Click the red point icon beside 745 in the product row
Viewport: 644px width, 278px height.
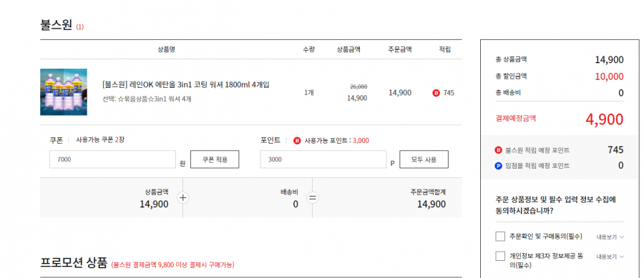436,93
